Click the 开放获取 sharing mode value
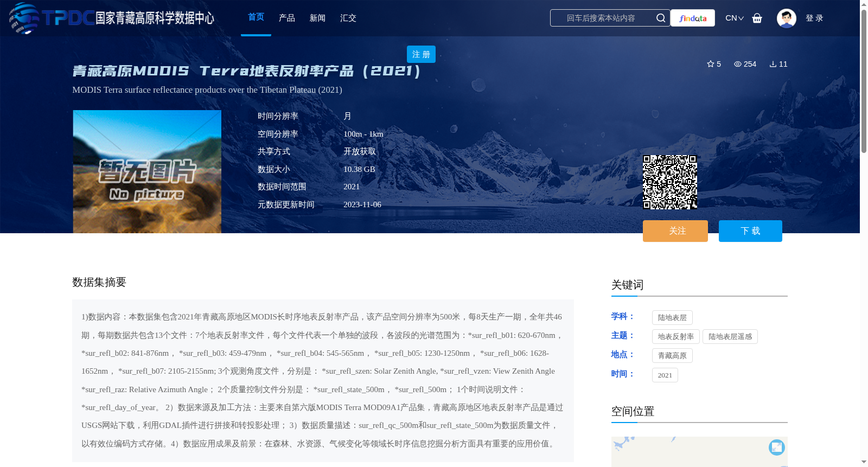This screenshot has height=467, width=868. pyautogui.click(x=360, y=151)
